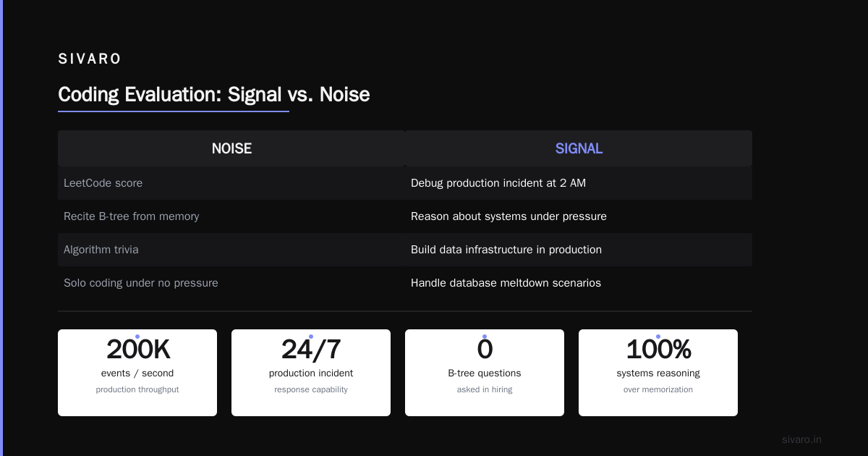The width and height of the screenshot is (868, 456).
Task: Click 'Handle database meltdown scenarios' cell
Action: pos(579,283)
